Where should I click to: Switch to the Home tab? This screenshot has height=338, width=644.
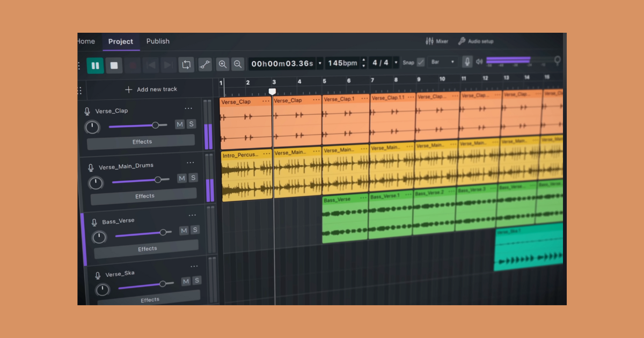pyautogui.click(x=86, y=41)
